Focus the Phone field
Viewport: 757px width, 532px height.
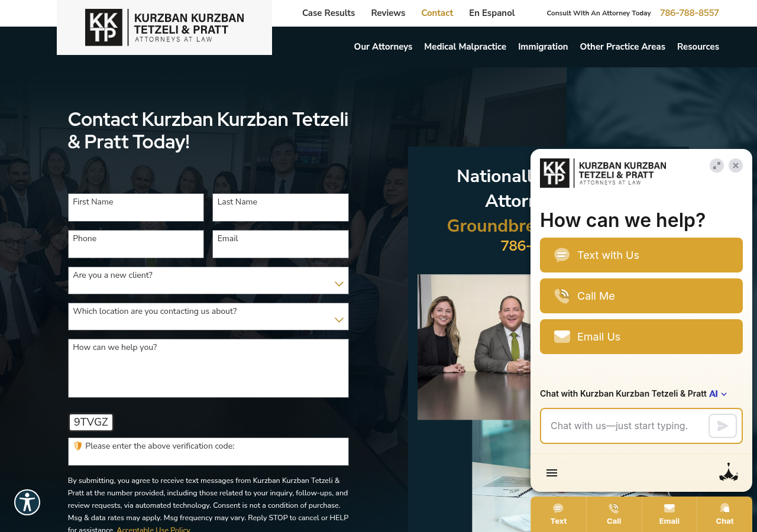point(136,244)
